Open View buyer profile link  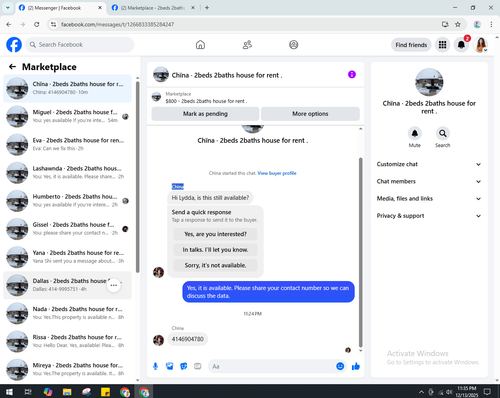pos(277,173)
